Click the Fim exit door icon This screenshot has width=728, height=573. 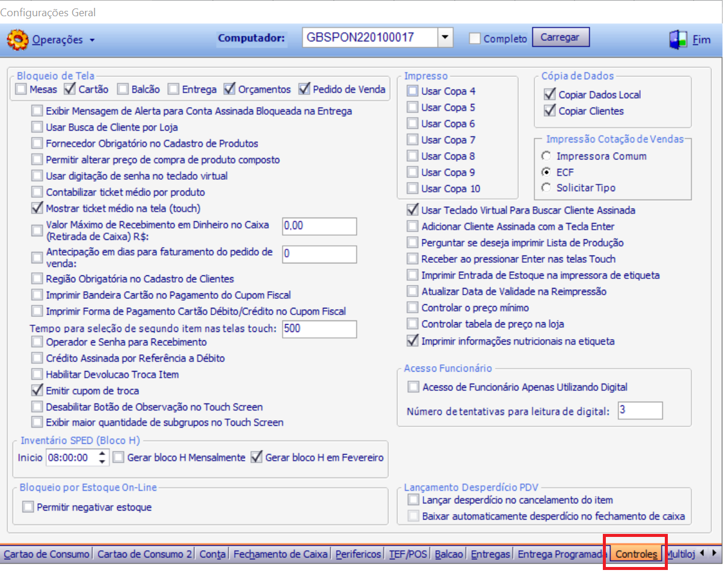point(678,40)
